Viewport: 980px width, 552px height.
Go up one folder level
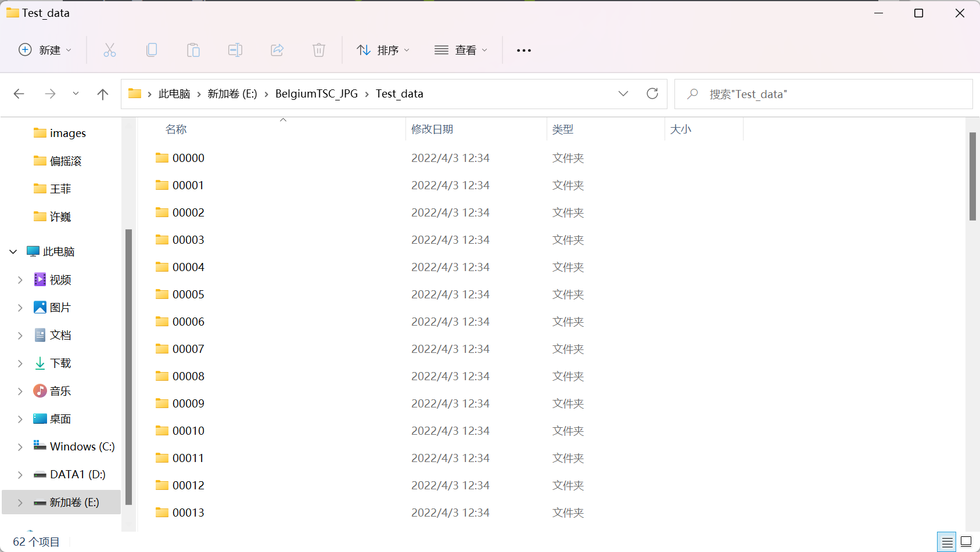(103, 94)
